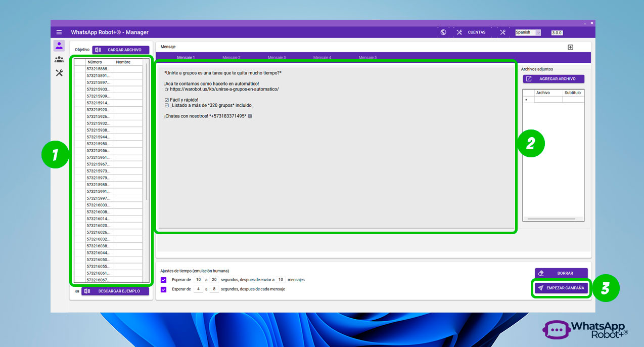Select the row 573215903...
This screenshot has height=347, width=644.
[109, 90]
